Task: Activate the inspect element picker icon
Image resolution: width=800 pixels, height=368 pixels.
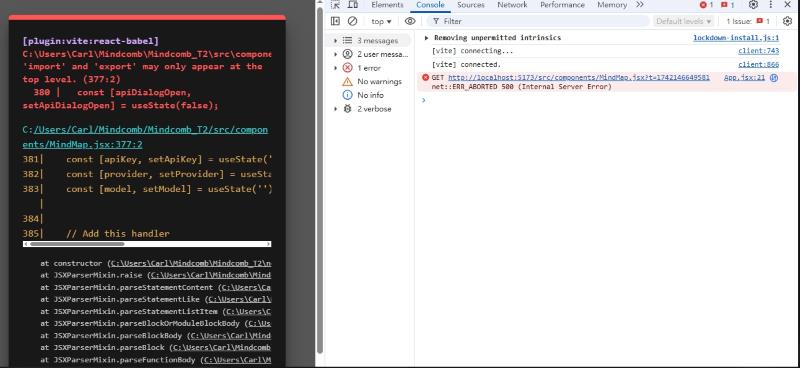Action: 335,5
